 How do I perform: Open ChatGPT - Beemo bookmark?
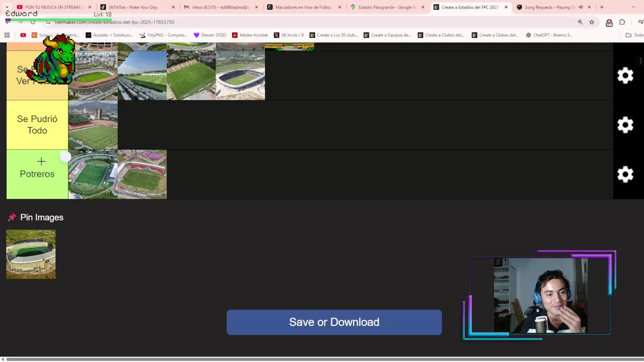tap(549, 35)
